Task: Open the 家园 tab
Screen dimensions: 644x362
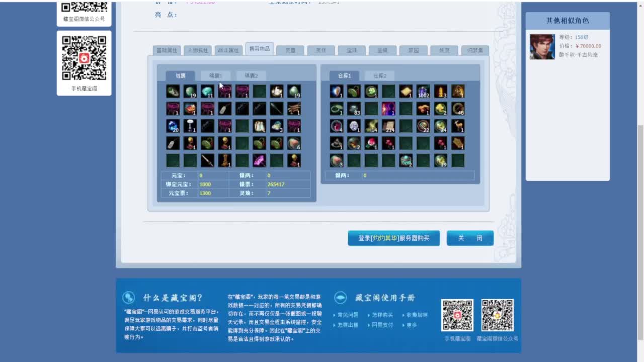Action: [x=414, y=50]
